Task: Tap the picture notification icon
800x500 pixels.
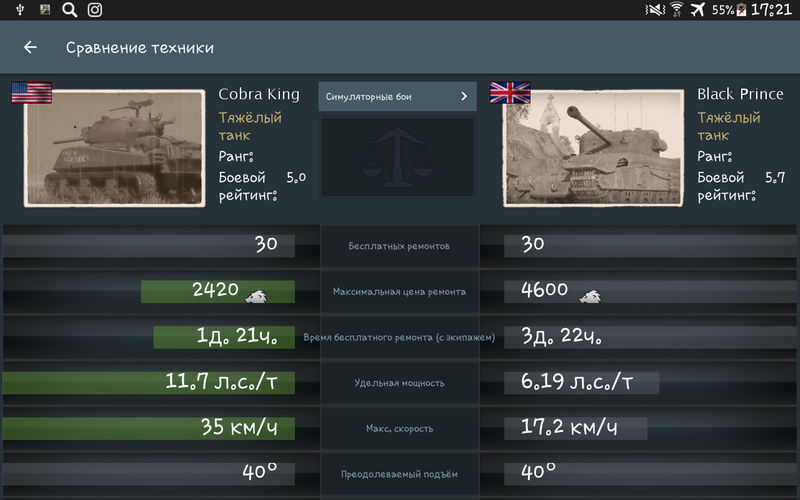Action: coord(45,9)
